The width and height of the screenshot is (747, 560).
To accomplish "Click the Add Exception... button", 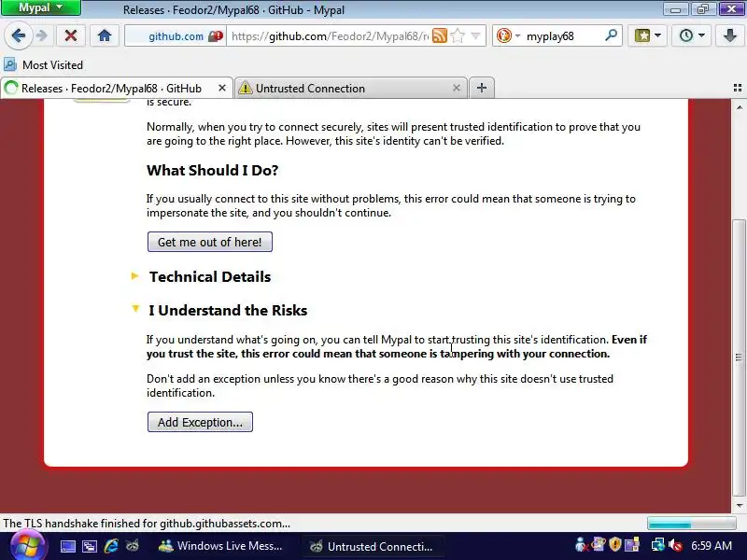I will tap(200, 422).
